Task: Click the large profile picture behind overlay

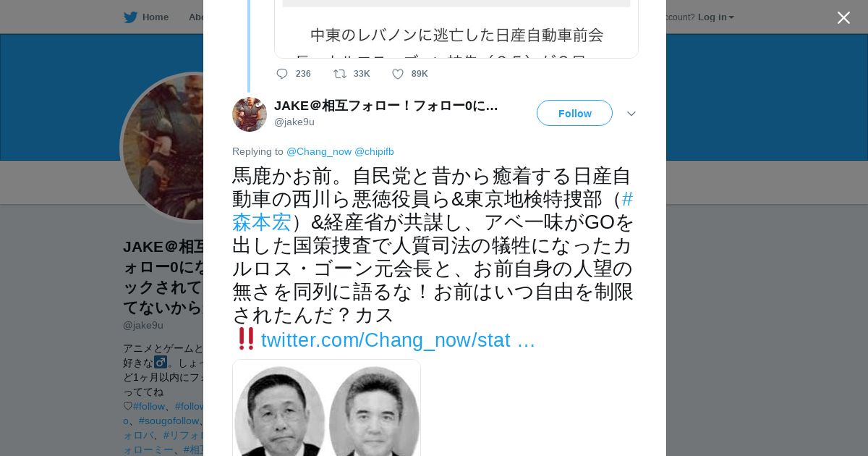Action: pos(163,147)
